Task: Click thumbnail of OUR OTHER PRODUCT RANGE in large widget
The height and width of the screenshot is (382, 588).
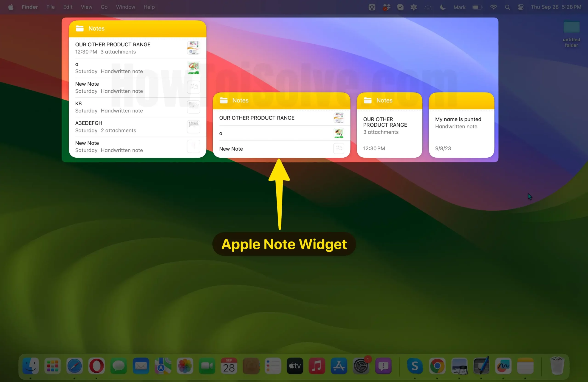Action: point(193,48)
